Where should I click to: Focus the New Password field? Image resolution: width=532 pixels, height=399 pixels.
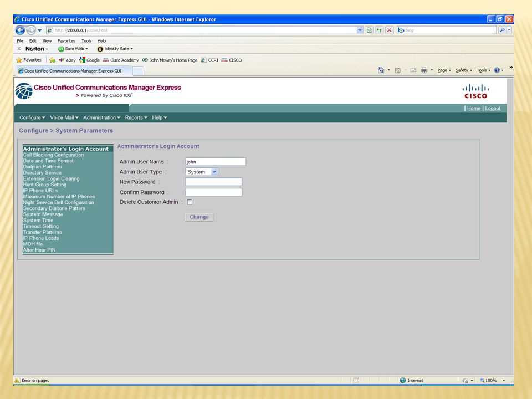pos(214,182)
